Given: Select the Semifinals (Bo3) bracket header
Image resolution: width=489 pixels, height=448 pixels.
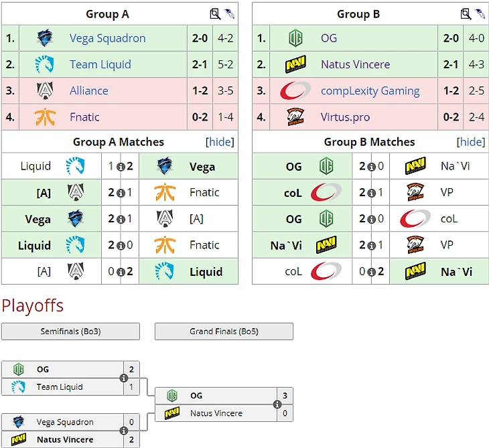Looking at the screenshot, I should click(x=70, y=331).
